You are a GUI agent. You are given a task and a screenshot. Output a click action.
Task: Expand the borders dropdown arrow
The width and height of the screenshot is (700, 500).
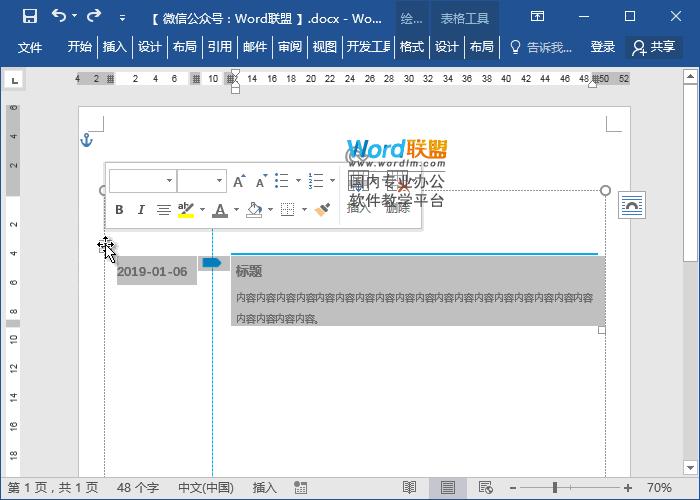pyautogui.click(x=304, y=209)
